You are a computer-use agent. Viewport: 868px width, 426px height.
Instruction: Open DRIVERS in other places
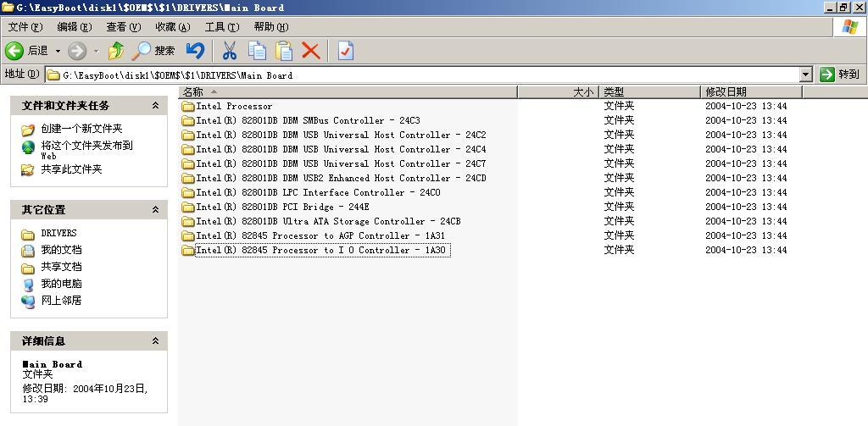pos(58,233)
